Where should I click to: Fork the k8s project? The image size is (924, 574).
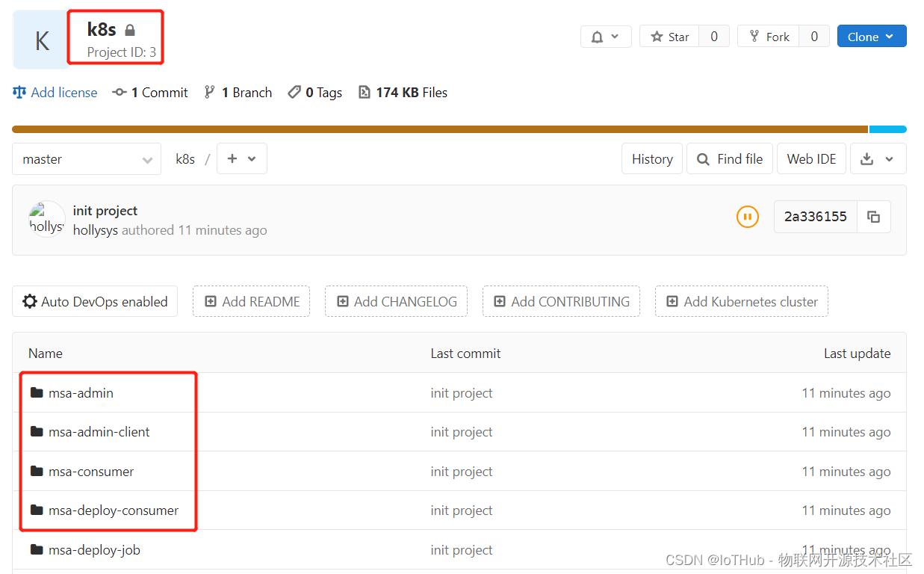point(769,37)
